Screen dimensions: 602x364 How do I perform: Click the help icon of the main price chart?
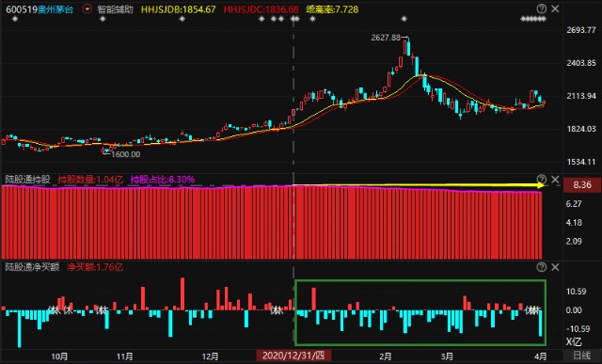point(542,8)
